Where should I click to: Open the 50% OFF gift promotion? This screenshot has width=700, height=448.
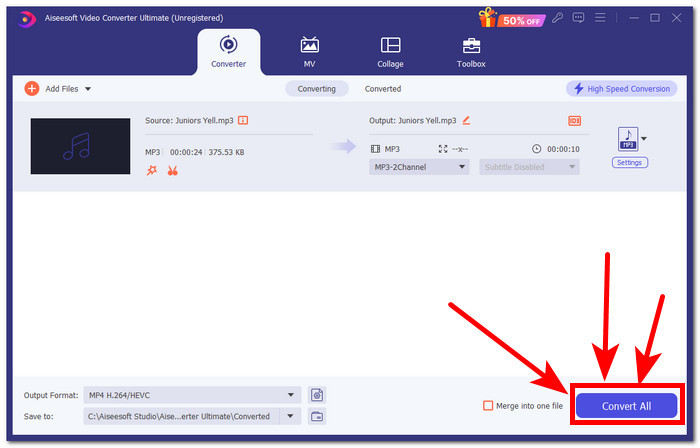tap(512, 18)
